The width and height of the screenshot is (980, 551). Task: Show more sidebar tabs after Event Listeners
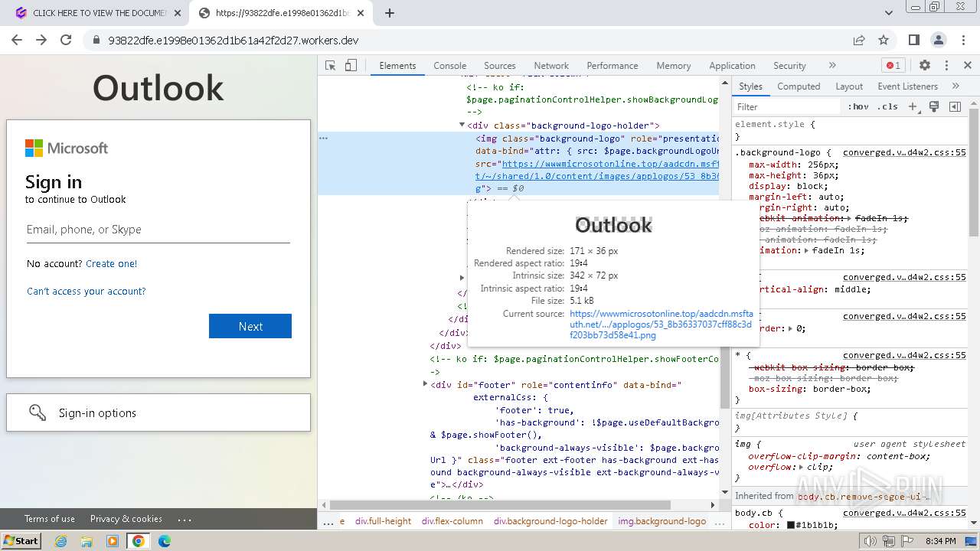pos(955,86)
